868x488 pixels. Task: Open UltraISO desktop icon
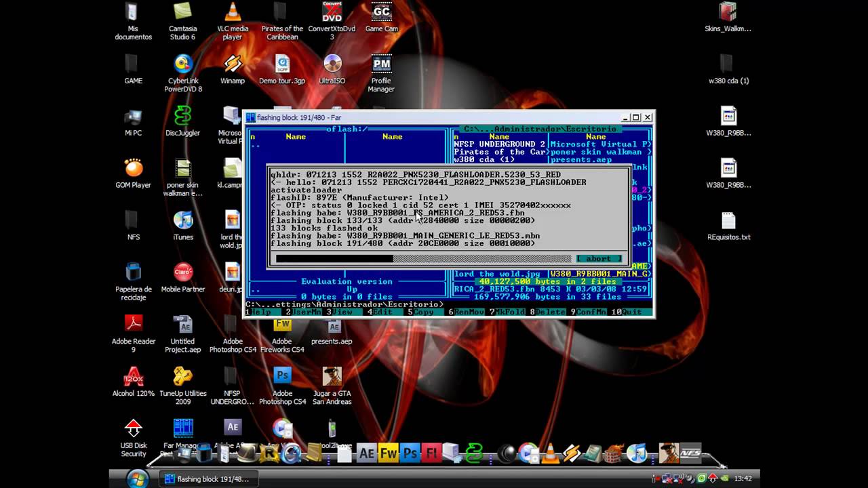tap(332, 69)
